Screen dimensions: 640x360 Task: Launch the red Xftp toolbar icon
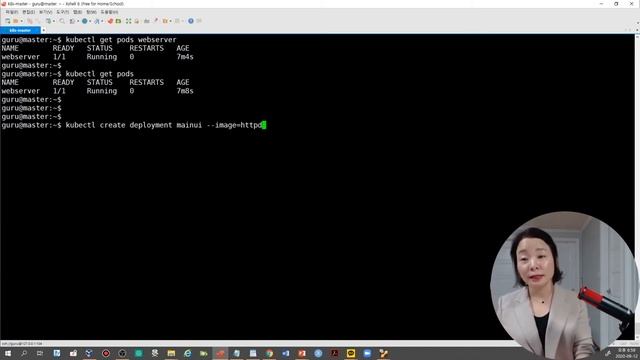click(110, 21)
